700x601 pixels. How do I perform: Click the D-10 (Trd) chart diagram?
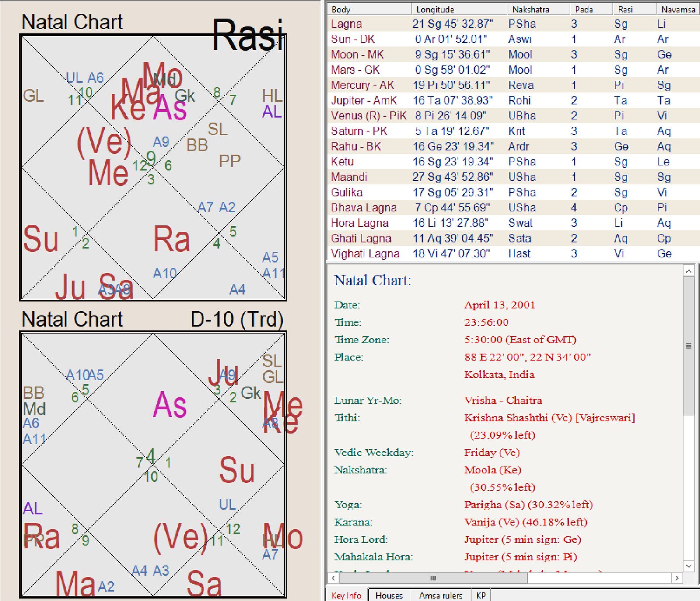coord(153,464)
